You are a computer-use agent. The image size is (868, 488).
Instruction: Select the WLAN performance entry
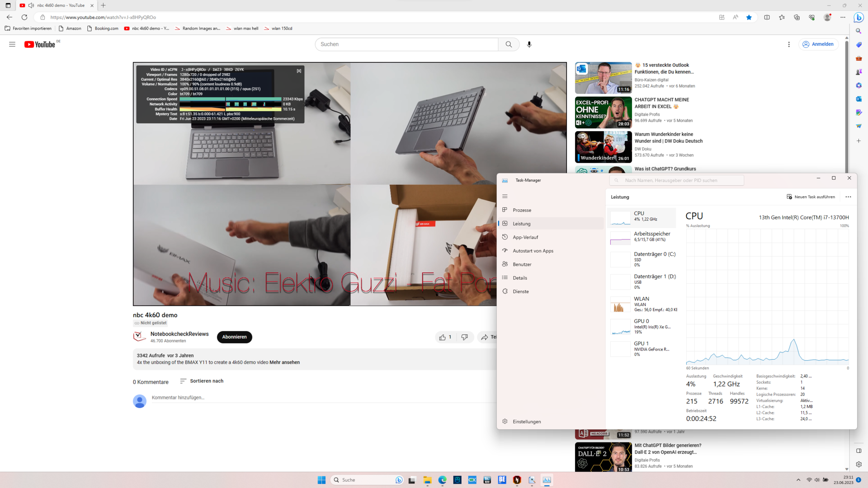[643, 304]
